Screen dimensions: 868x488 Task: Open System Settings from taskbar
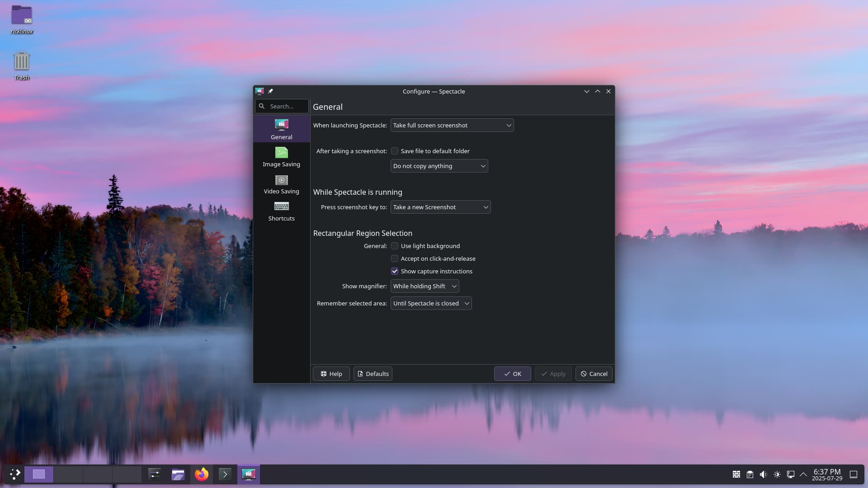click(155, 474)
